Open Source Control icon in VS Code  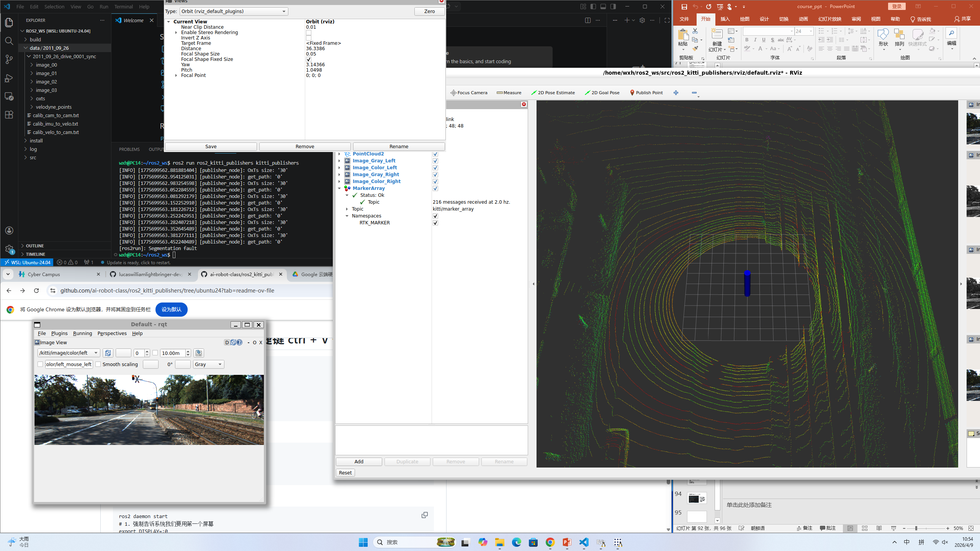[x=9, y=59]
